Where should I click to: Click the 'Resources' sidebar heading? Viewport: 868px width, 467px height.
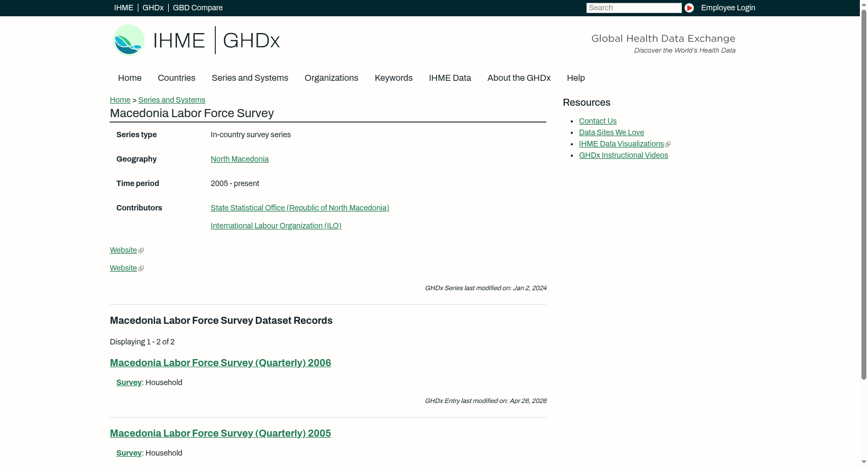pos(586,103)
